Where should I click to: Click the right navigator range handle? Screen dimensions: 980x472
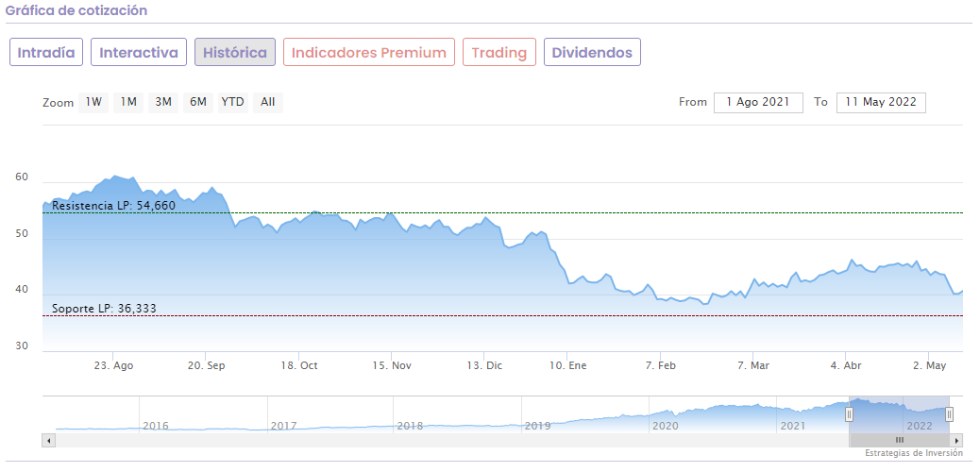pyautogui.click(x=949, y=413)
